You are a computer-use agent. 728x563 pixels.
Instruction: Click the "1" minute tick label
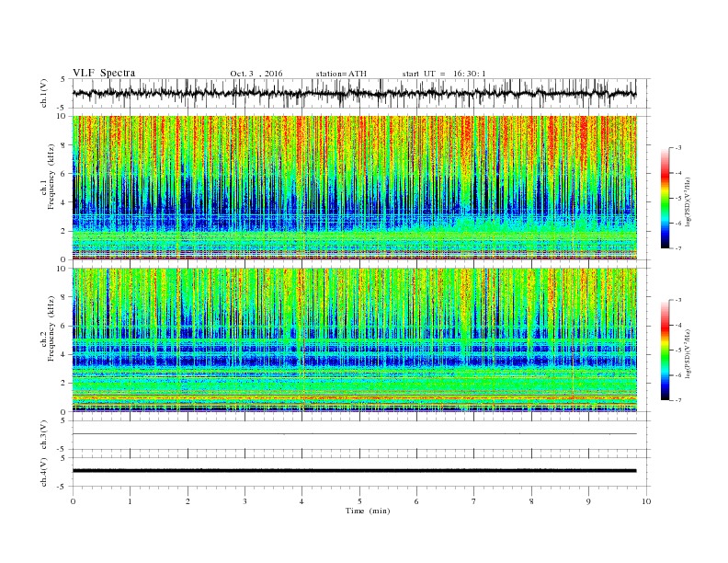130,501
